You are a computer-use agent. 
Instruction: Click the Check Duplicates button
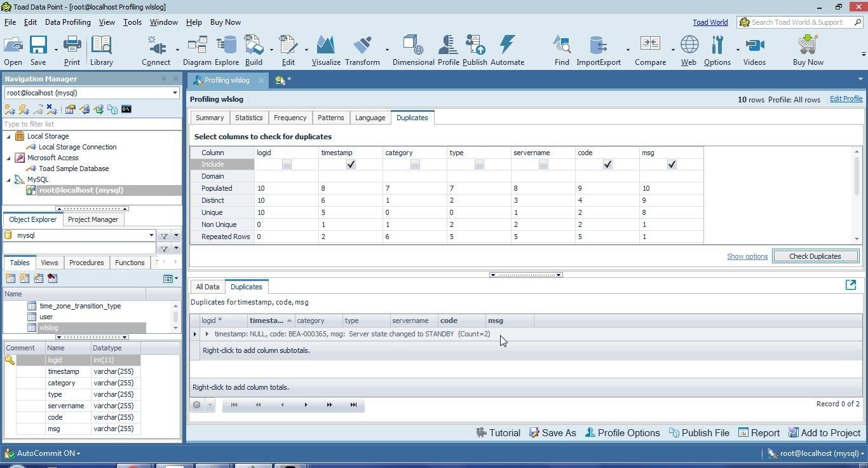click(x=815, y=256)
